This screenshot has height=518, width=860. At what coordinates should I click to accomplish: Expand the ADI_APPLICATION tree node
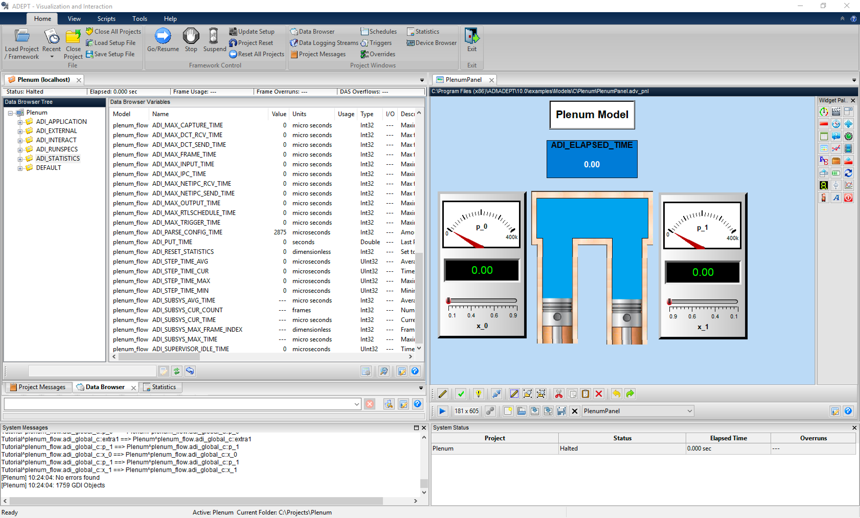(20, 122)
